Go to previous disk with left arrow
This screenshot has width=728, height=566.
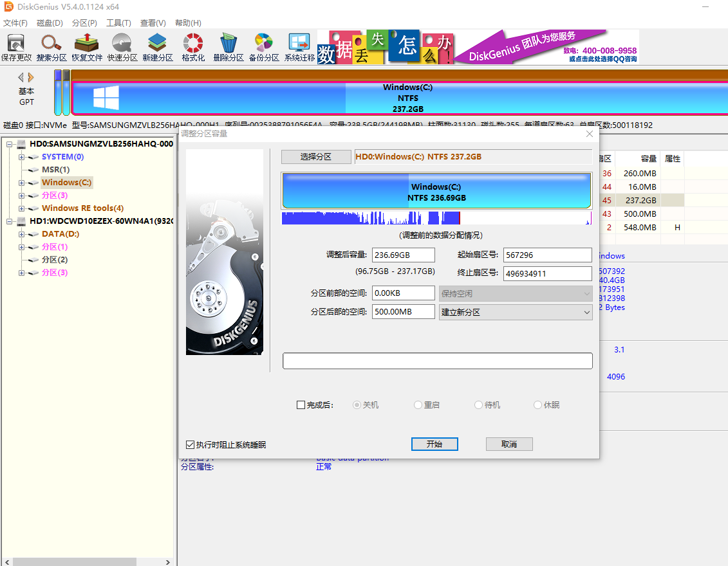tap(21, 77)
